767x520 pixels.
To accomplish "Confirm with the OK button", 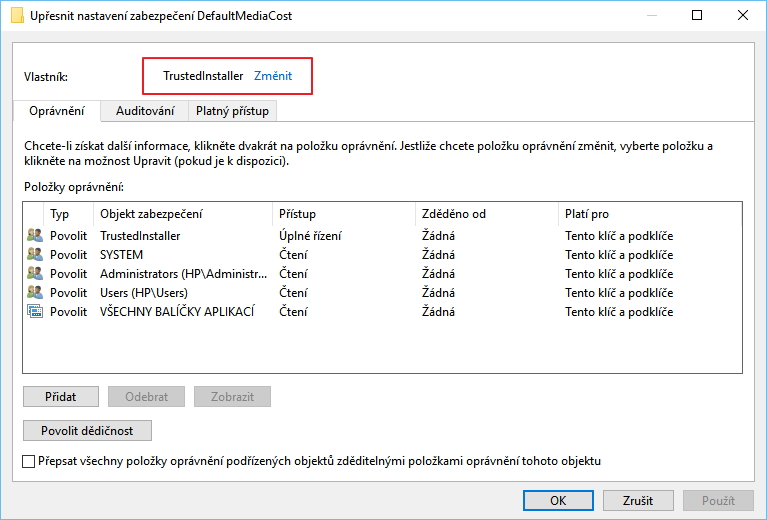I will 558,500.
